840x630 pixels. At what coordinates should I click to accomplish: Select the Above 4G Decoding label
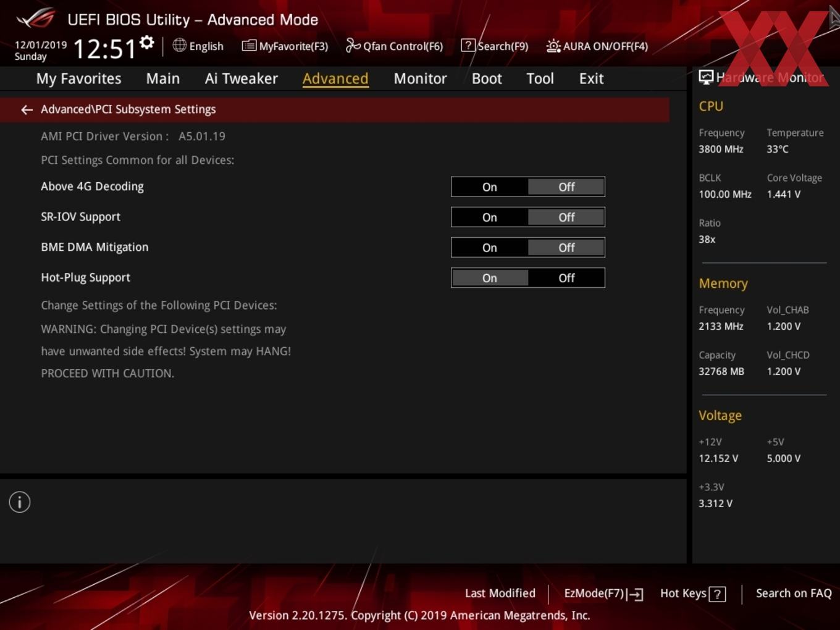tap(92, 187)
